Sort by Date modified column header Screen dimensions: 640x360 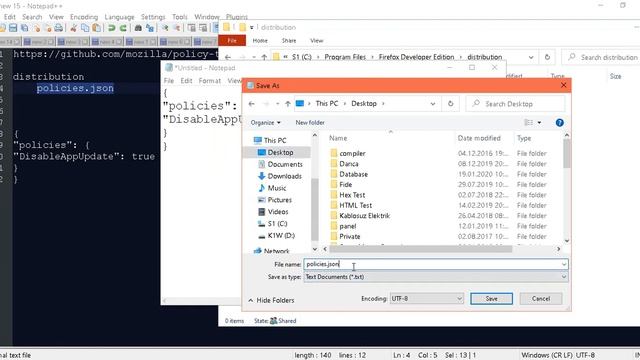[479, 138]
